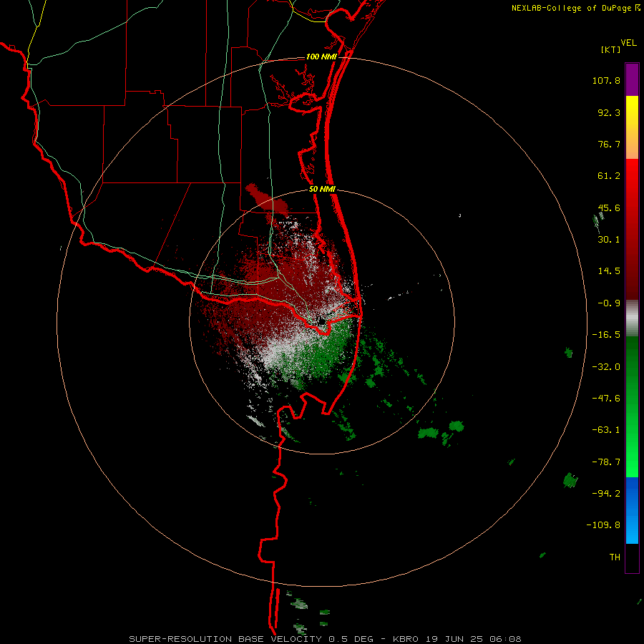Image resolution: width=644 pixels, height=644 pixels.
Task: Click the -63.1 velocity scale value
Action: pyautogui.click(x=606, y=430)
